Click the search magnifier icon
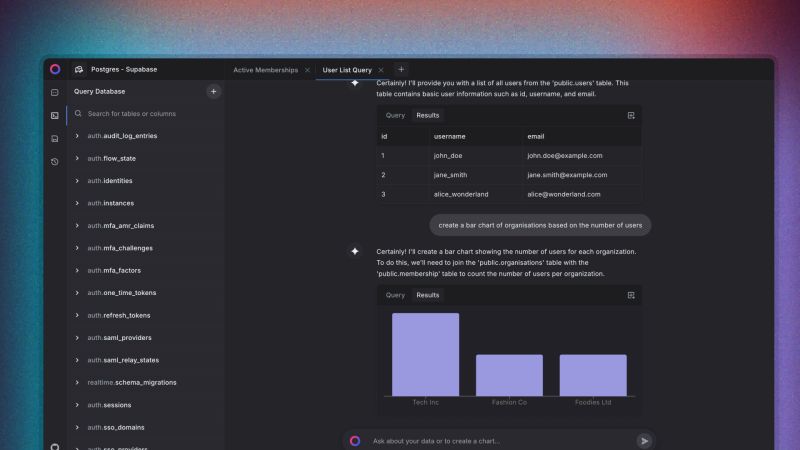 (x=78, y=113)
